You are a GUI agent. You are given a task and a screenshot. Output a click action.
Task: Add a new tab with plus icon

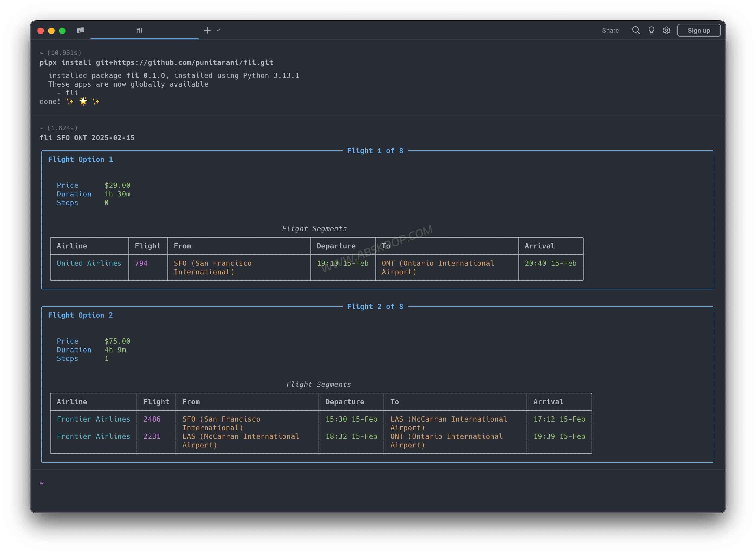pos(207,31)
